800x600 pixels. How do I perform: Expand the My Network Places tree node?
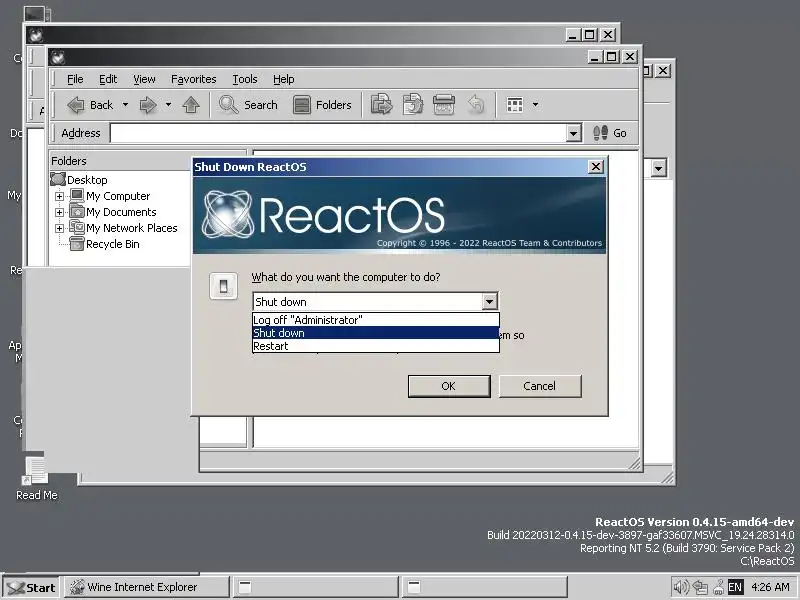click(59, 228)
